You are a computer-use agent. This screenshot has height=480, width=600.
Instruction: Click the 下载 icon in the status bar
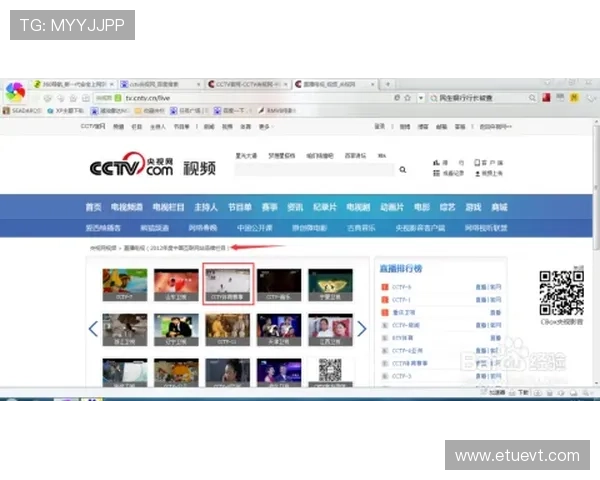512,392
